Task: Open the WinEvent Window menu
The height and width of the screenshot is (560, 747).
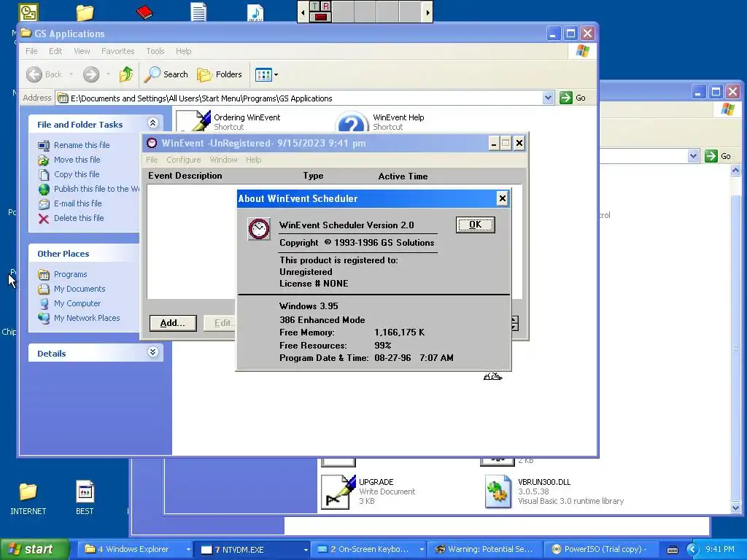Action: 223,160
